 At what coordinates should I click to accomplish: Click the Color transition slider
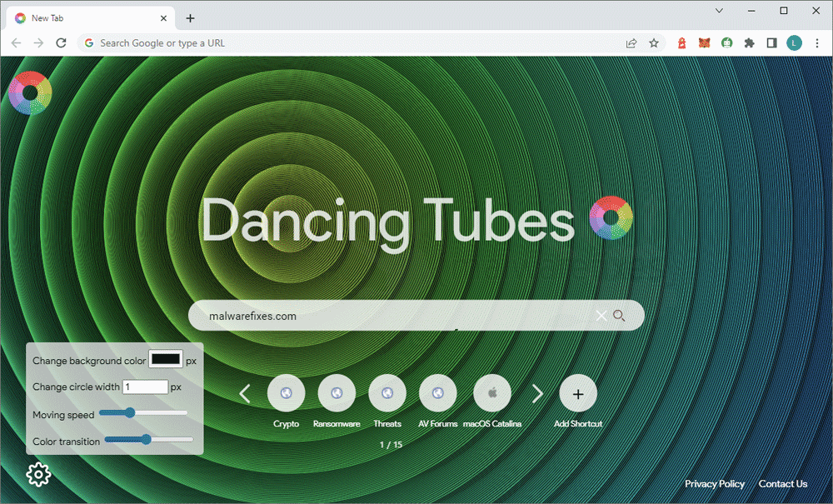point(149,439)
